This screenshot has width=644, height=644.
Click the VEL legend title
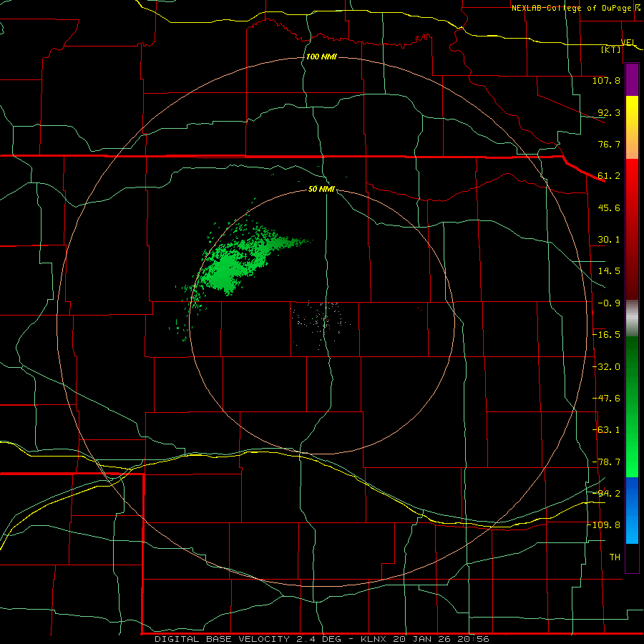[628, 42]
